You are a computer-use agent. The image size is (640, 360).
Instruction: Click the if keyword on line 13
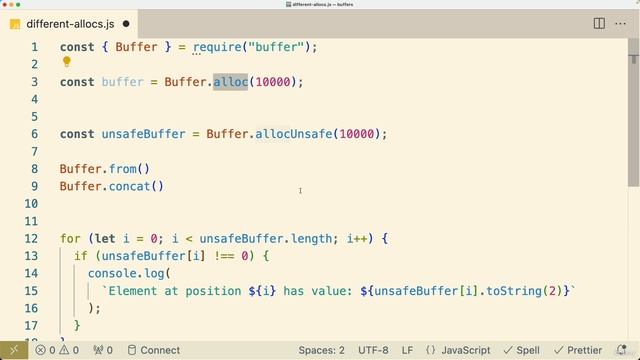point(81,256)
